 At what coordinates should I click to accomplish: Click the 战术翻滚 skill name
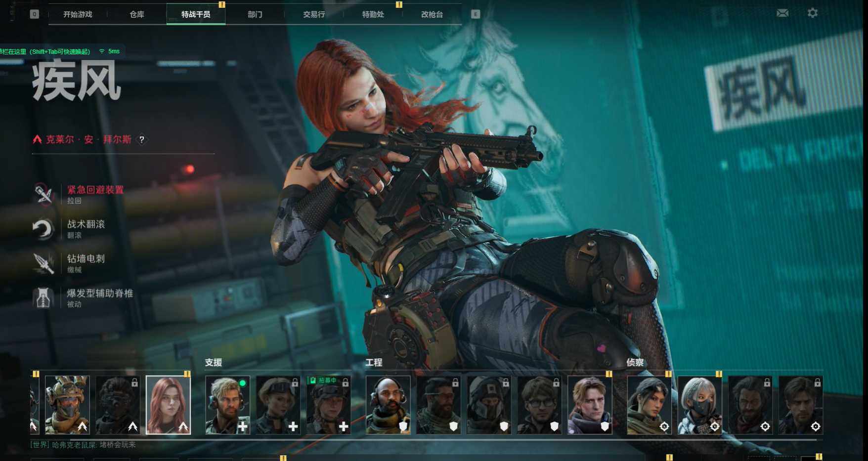coord(86,224)
